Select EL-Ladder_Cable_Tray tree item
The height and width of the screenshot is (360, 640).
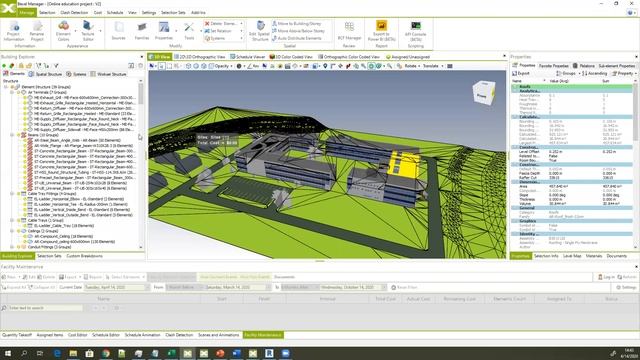pos(64,226)
